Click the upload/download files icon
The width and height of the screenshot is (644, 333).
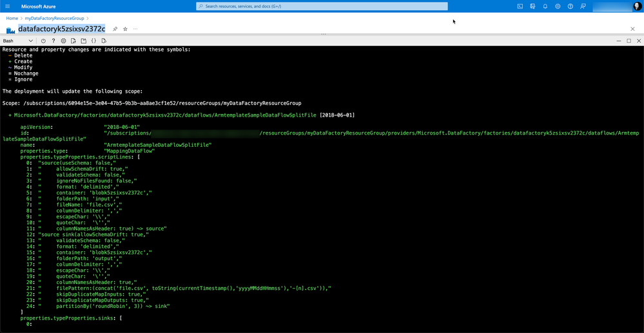[73, 41]
